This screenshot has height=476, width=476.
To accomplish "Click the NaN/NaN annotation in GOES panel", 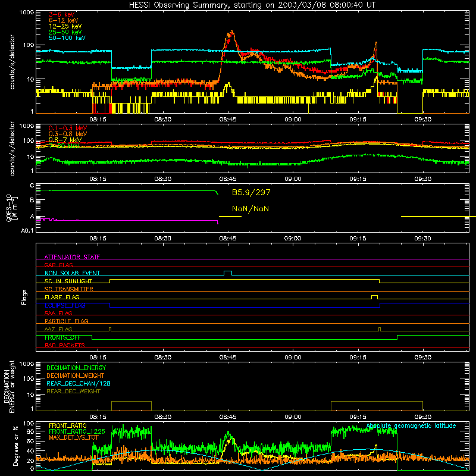I will pos(250,209).
